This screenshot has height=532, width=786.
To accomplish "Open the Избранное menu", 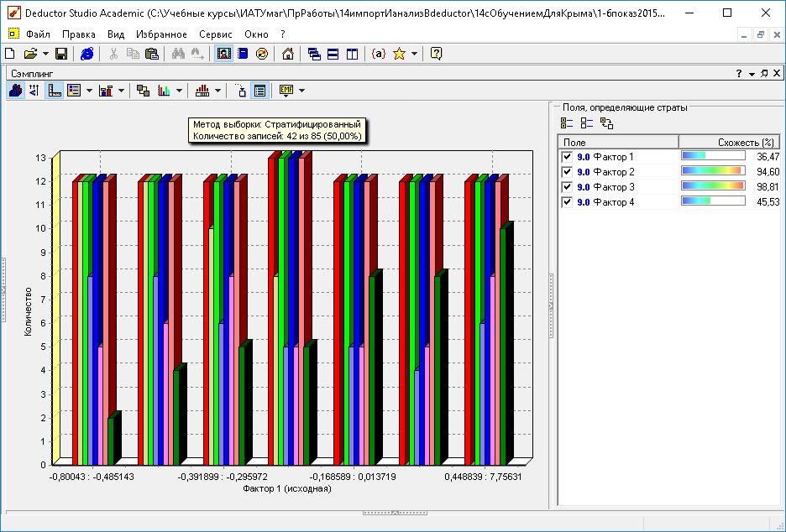I will coord(161,34).
